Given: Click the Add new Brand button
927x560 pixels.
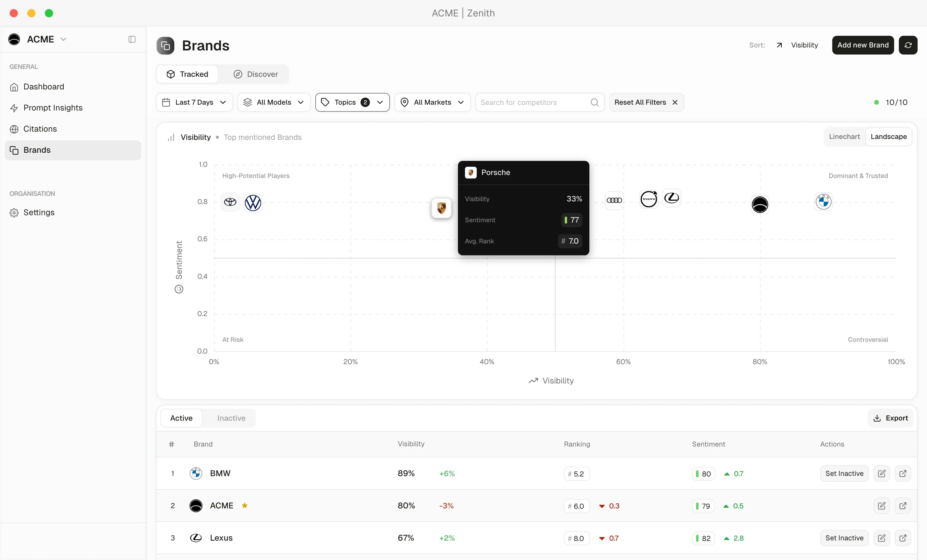Looking at the screenshot, I should coord(863,45).
